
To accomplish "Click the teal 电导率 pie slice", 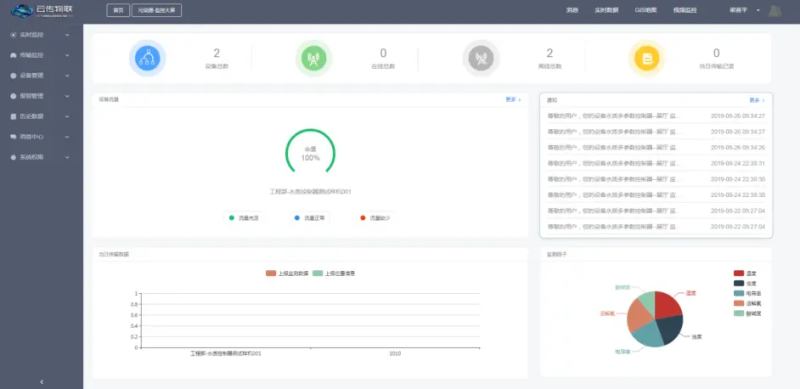I will 648,335.
